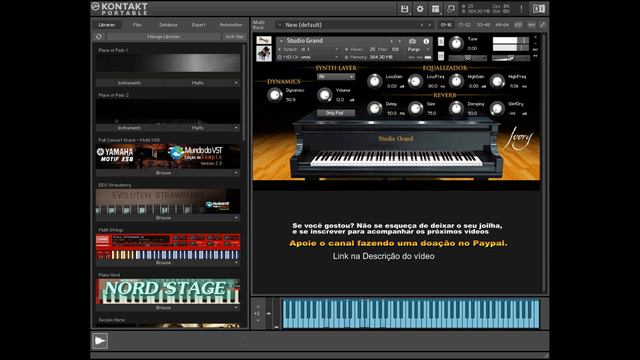Click the piano instrument icon thumbnail

click(264, 53)
